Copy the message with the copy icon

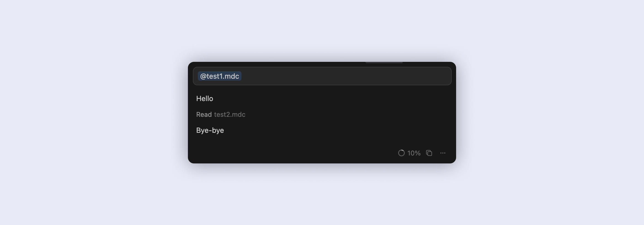point(429,153)
